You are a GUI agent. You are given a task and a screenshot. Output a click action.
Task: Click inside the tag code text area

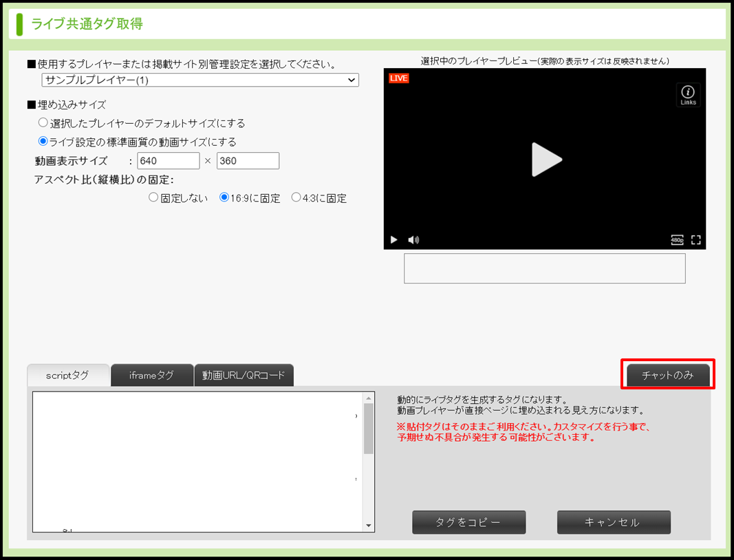pos(197,462)
